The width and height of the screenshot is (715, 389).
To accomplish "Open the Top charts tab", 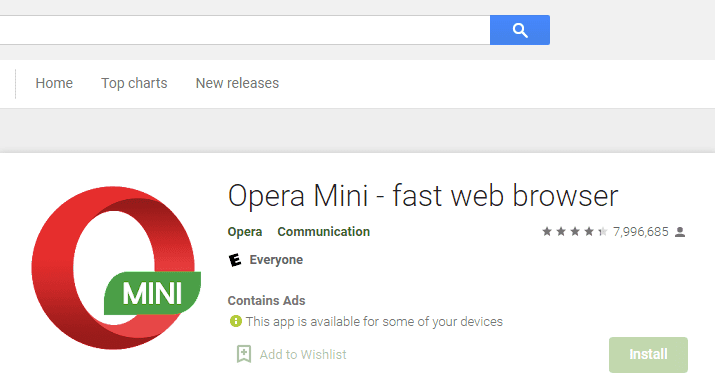I will click(x=134, y=83).
